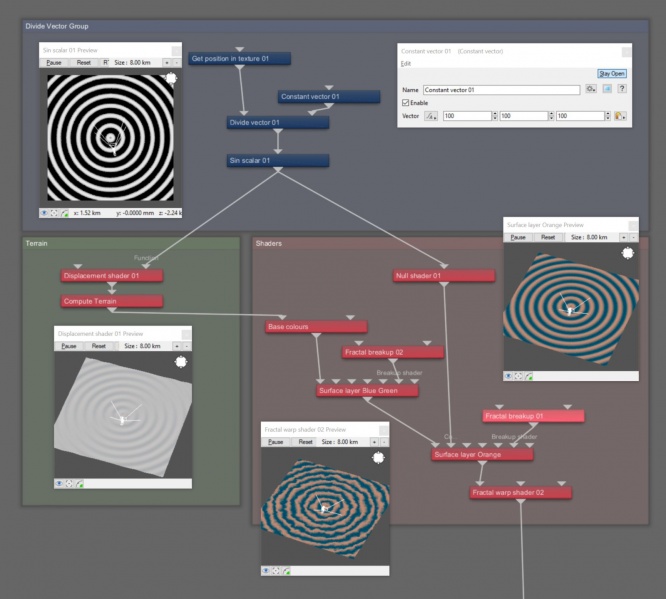Click crosshair icon in Displacement shader 01 Preview
Screen dimensions: 666x599
[69, 483]
